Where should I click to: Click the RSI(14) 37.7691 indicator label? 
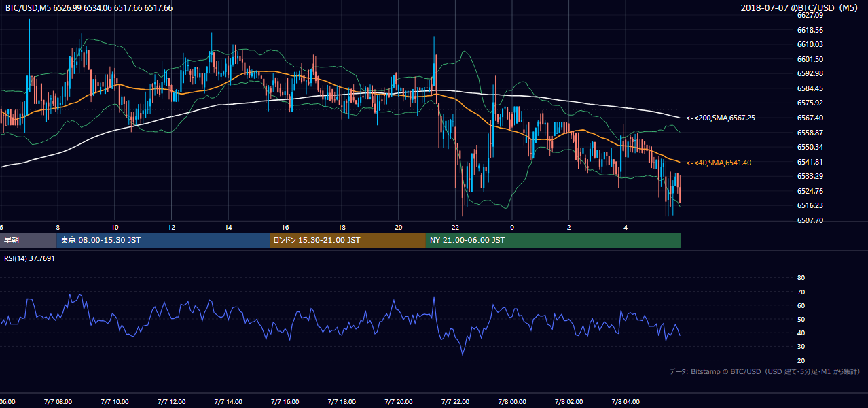click(x=30, y=258)
